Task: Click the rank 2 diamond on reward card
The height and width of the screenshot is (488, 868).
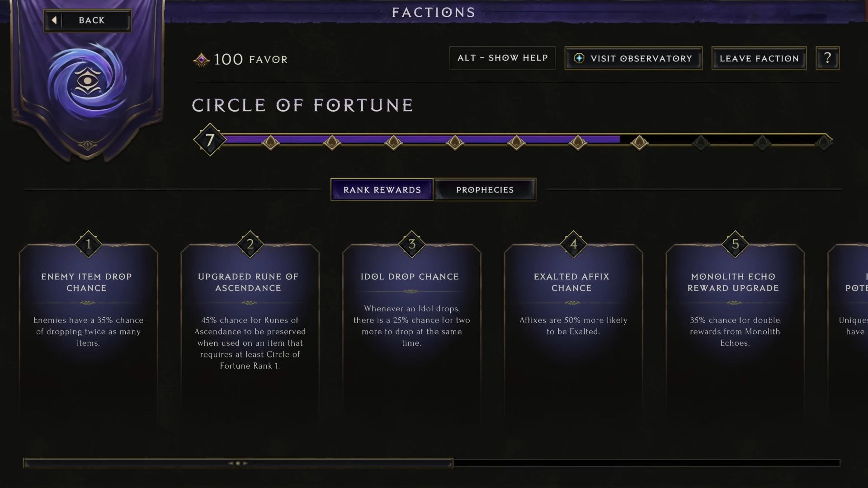Action: (x=250, y=244)
